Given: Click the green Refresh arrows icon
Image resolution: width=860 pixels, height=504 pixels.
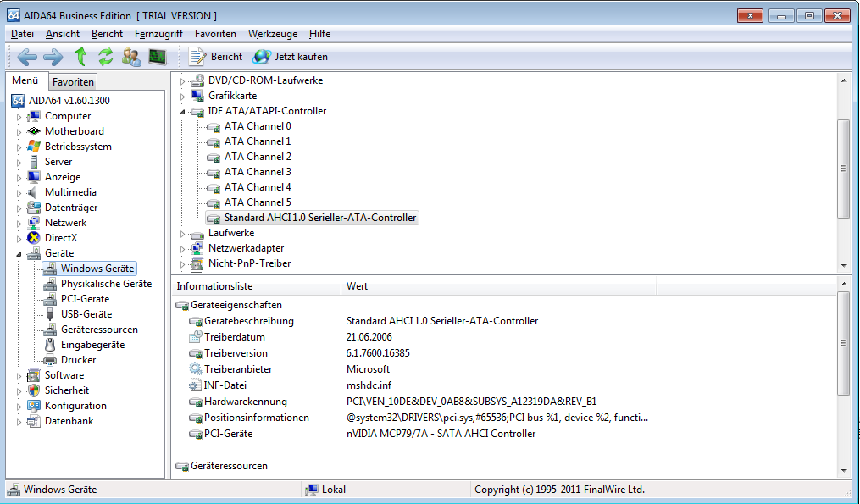Looking at the screenshot, I should (105, 57).
